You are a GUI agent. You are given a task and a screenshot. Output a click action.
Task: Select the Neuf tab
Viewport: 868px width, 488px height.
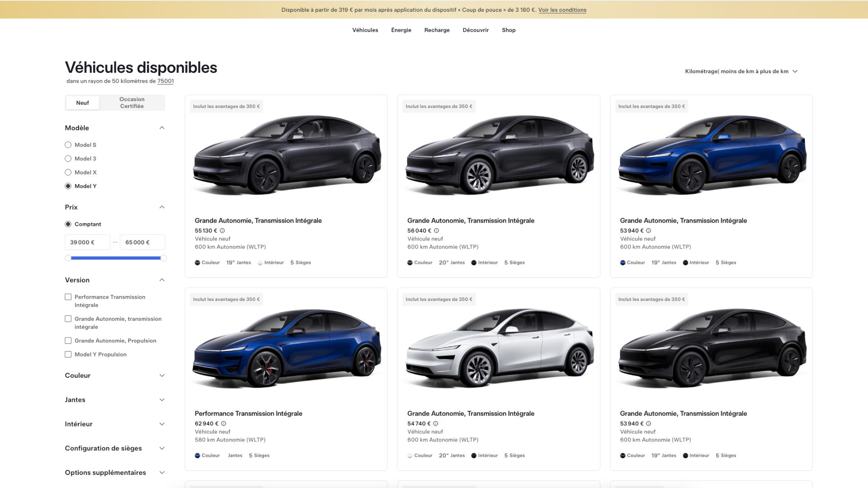click(83, 103)
